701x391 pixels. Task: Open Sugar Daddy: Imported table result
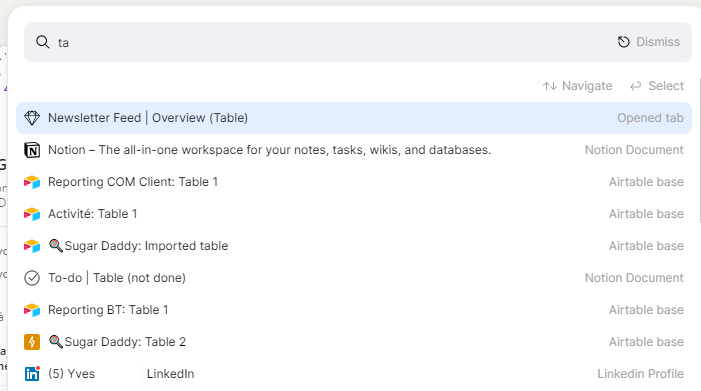pyautogui.click(x=354, y=246)
